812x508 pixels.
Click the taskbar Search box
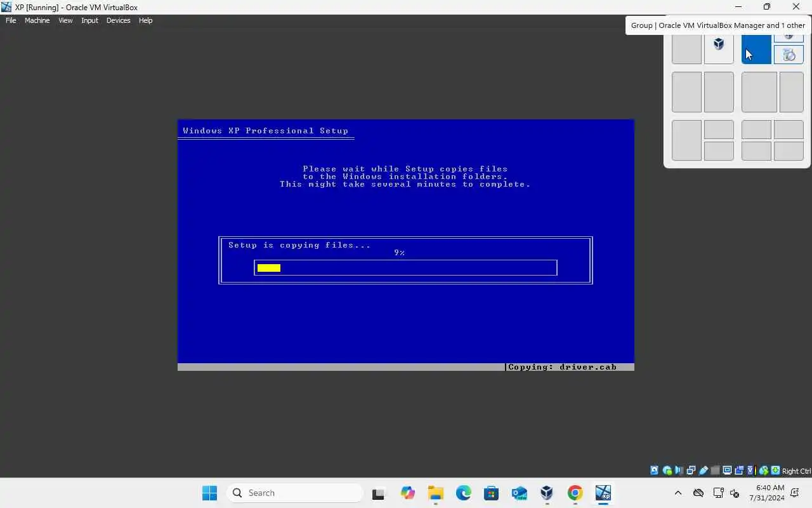pyautogui.click(x=294, y=493)
